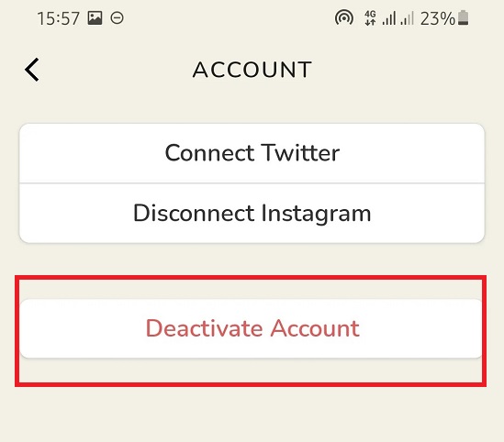The image size is (504, 442).
Task: Tap the first SIM signal bars icon
Action: click(x=389, y=18)
